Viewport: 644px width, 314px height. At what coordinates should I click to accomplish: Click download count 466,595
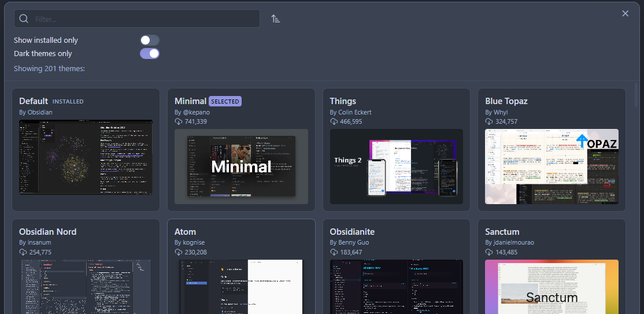(351, 121)
